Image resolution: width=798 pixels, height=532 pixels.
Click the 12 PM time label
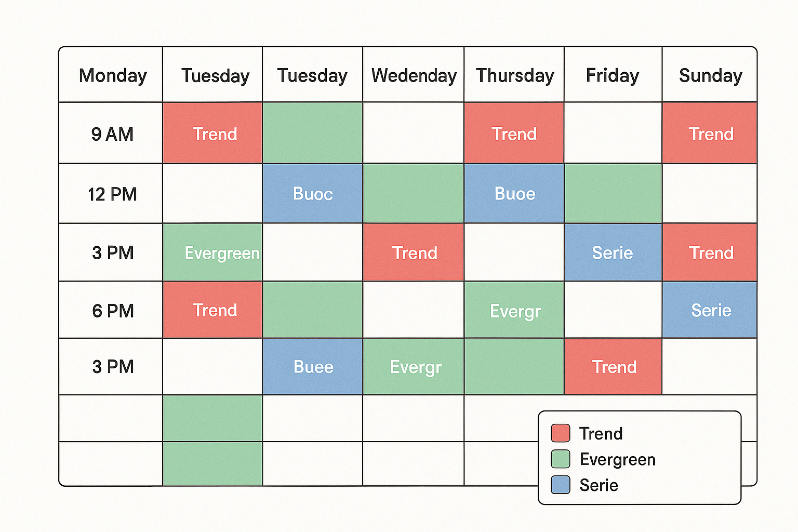(x=112, y=194)
